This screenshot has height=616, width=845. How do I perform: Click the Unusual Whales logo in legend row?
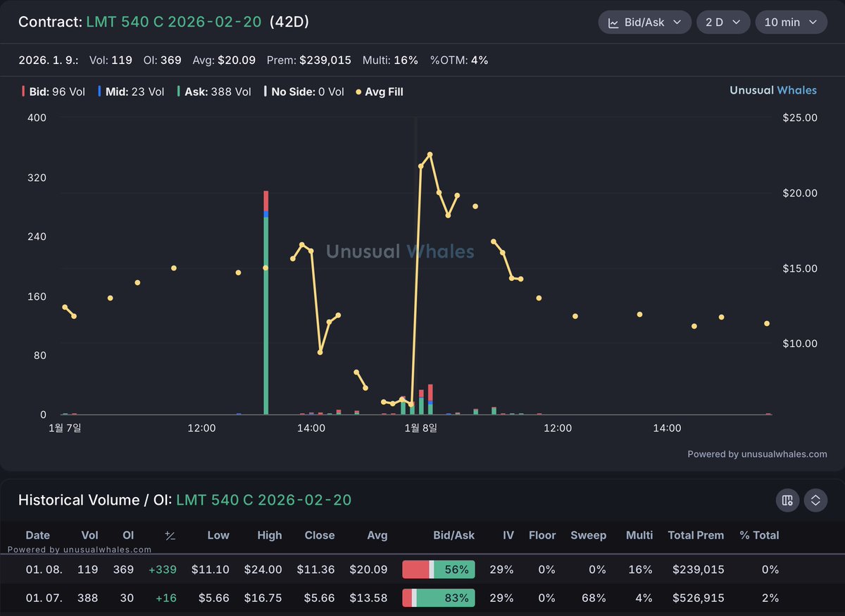click(773, 90)
